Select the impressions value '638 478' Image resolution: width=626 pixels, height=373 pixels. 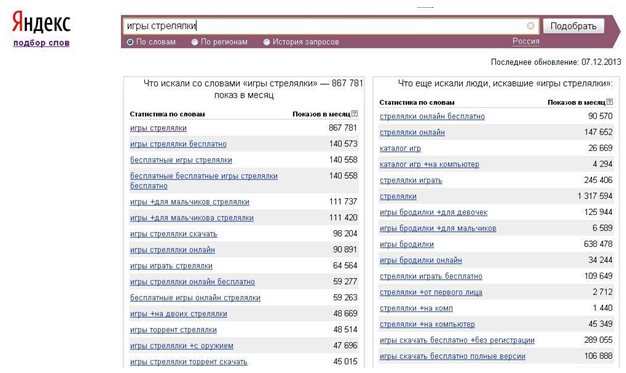tap(598, 244)
